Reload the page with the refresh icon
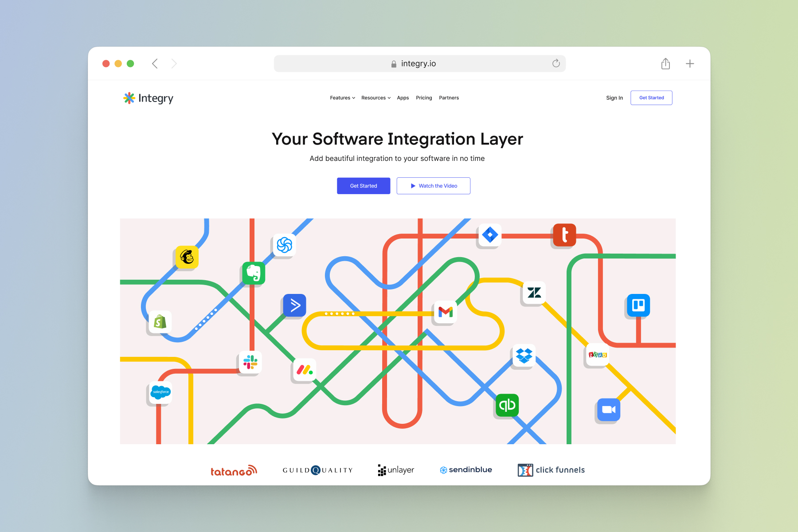This screenshot has height=532, width=798. click(556, 63)
